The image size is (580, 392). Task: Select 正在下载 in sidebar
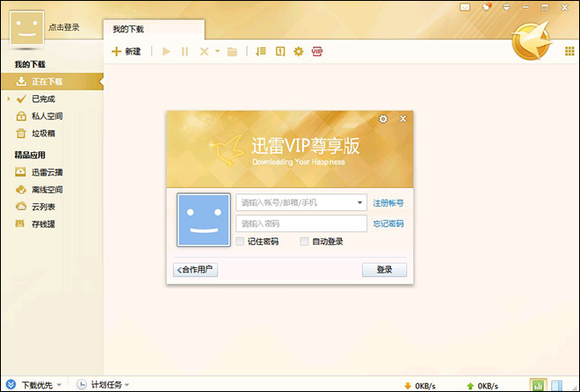click(x=52, y=82)
